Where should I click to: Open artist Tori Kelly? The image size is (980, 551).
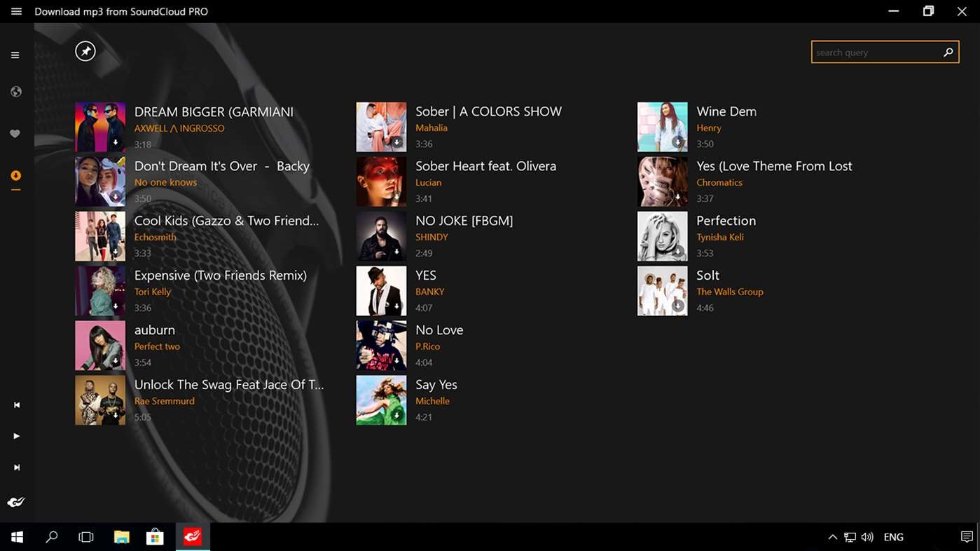(153, 292)
